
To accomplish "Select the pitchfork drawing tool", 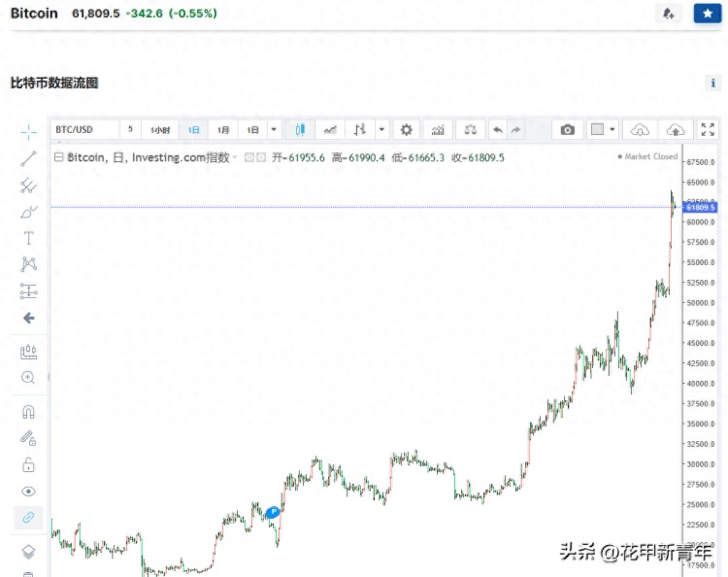I will tap(28, 186).
